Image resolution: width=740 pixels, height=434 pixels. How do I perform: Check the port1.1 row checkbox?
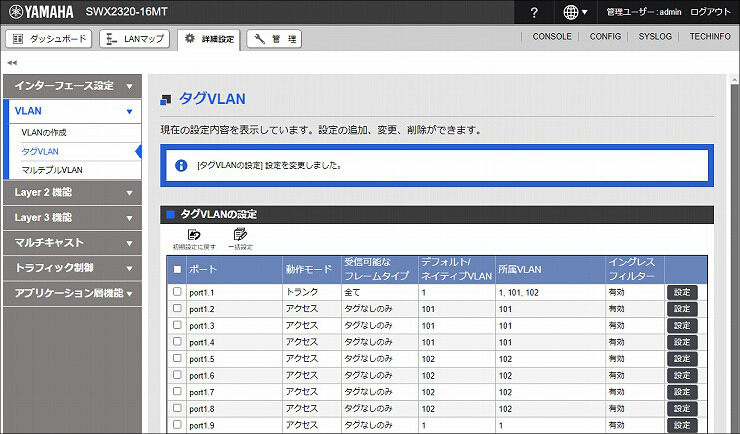click(177, 292)
